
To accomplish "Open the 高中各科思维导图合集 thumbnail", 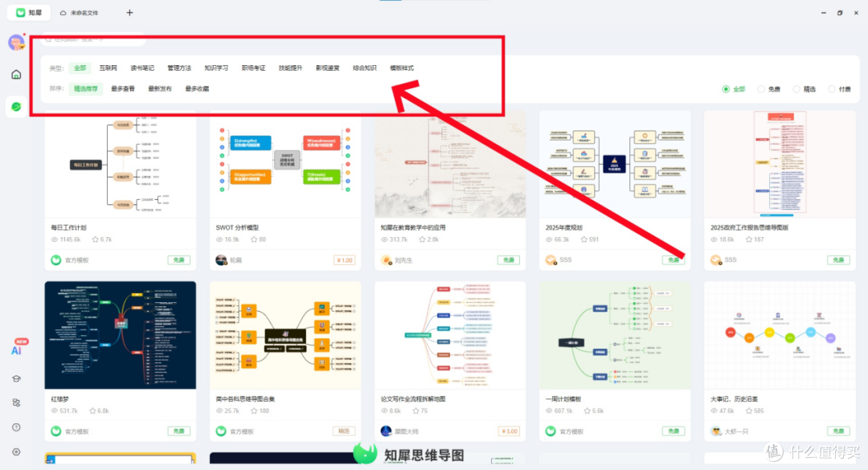I will point(285,335).
